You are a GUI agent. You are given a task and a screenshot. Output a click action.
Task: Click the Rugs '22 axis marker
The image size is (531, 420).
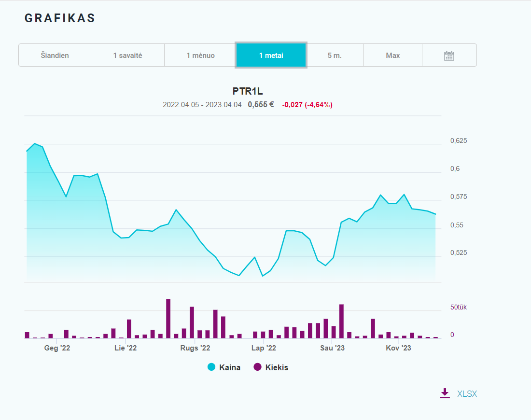pyautogui.click(x=195, y=348)
